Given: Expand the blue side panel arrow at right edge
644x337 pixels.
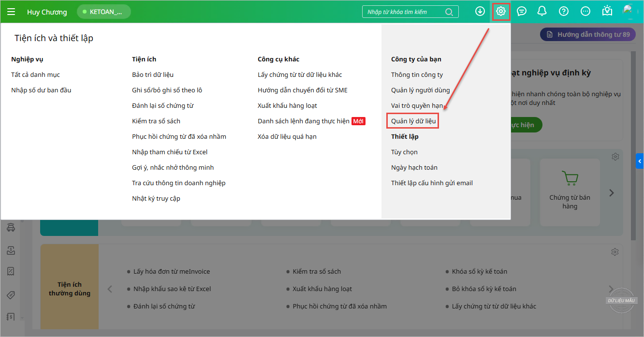Looking at the screenshot, I should [640, 161].
